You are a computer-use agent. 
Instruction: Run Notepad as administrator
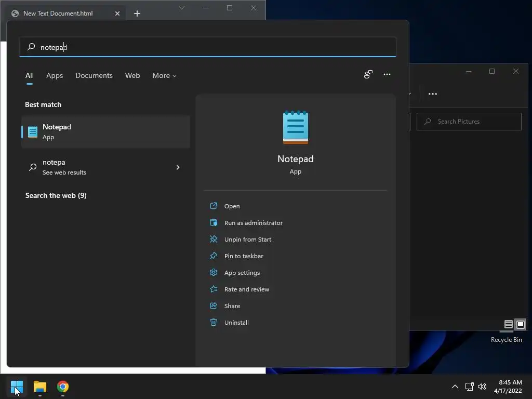[x=253, y=223]
